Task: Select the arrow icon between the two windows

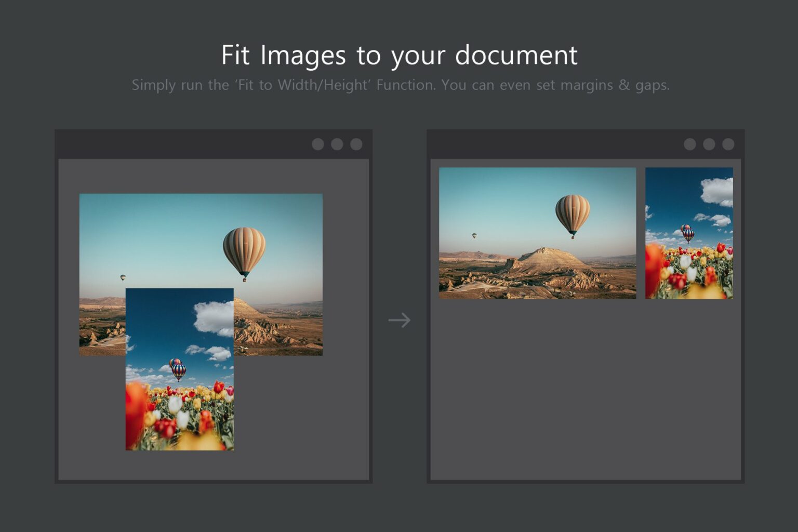Action: point(400,320)
